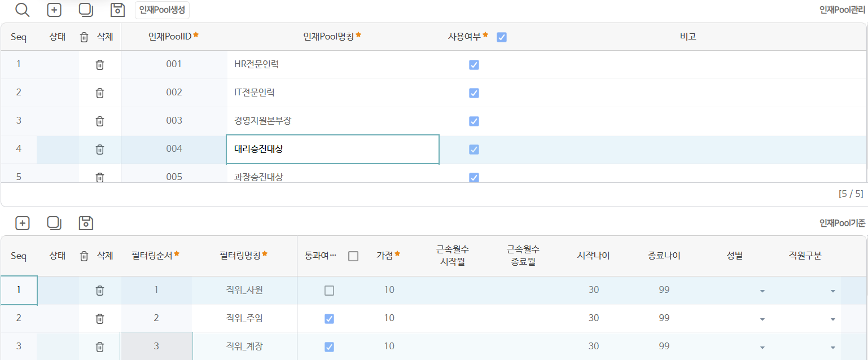Toggle the 사용여부 header select-all checkbox
This screenshot has height=360, width=868.
coord(502,37)
